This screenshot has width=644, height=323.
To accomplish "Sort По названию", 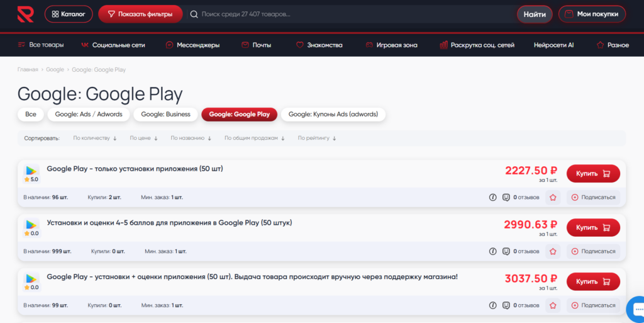I will point(191,138).
